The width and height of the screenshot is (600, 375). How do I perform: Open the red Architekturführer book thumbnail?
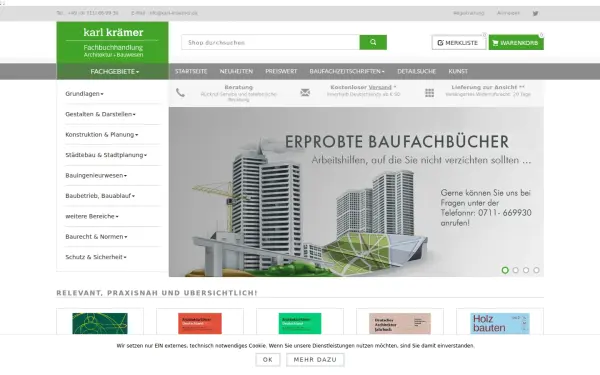tap(200, 323)
